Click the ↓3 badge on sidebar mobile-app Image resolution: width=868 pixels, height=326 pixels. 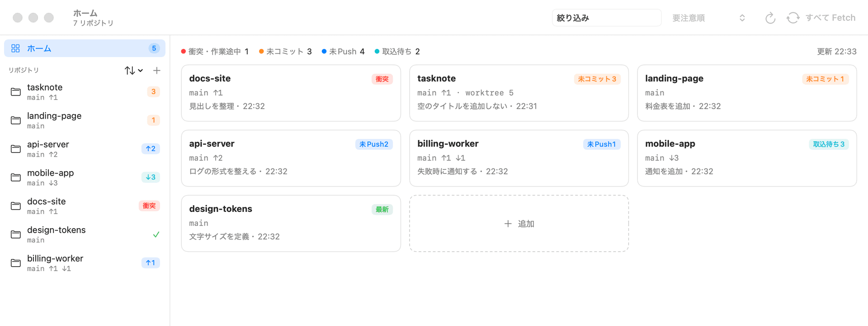151,177
